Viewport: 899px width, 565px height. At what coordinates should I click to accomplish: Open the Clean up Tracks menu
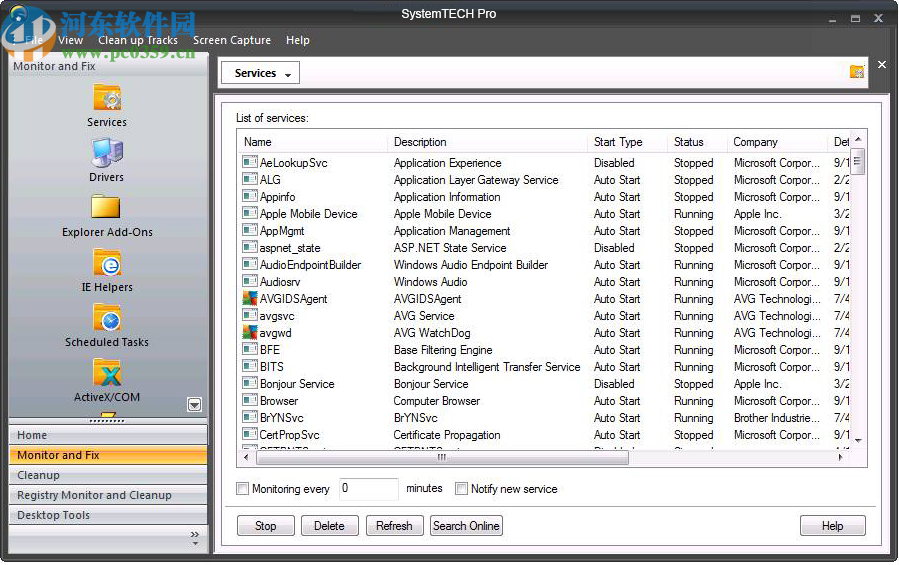pyautogui.click(x=138, y=40)
